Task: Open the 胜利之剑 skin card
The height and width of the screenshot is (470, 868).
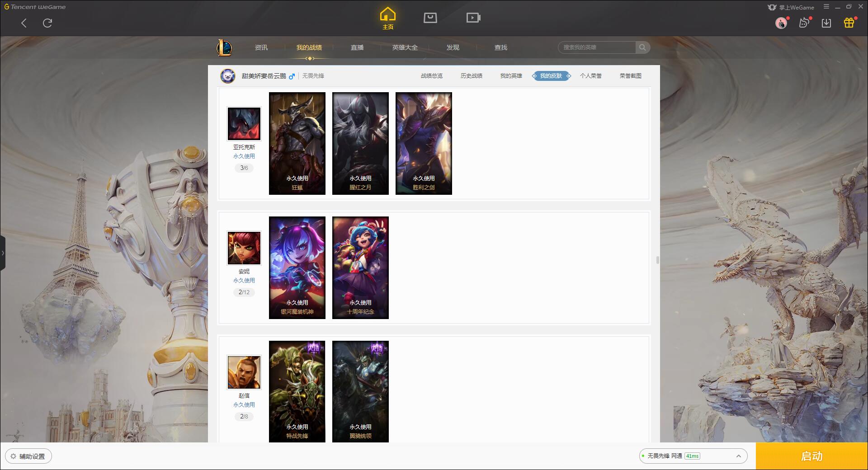Action: point(424,144)
